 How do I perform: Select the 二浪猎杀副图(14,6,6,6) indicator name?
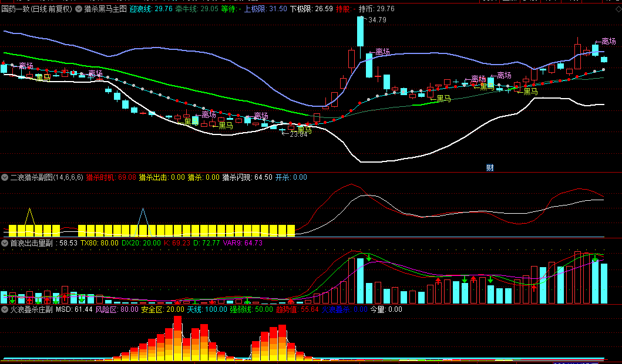(47, 177)
